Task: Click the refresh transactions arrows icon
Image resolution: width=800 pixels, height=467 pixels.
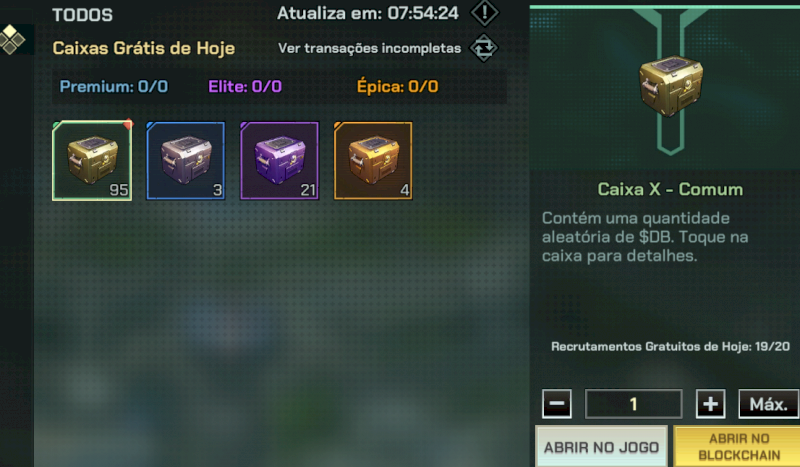Action: point(484,48)
